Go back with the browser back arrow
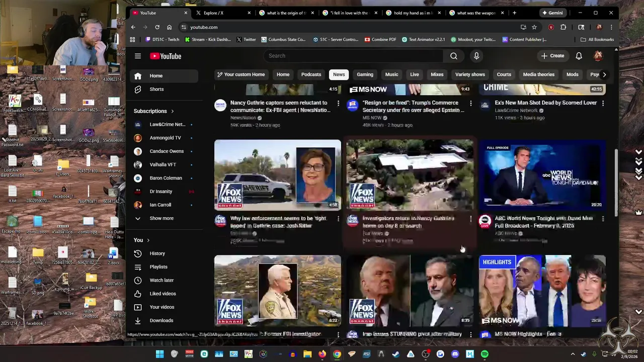The image size is (644, 362). coord(133,27)
